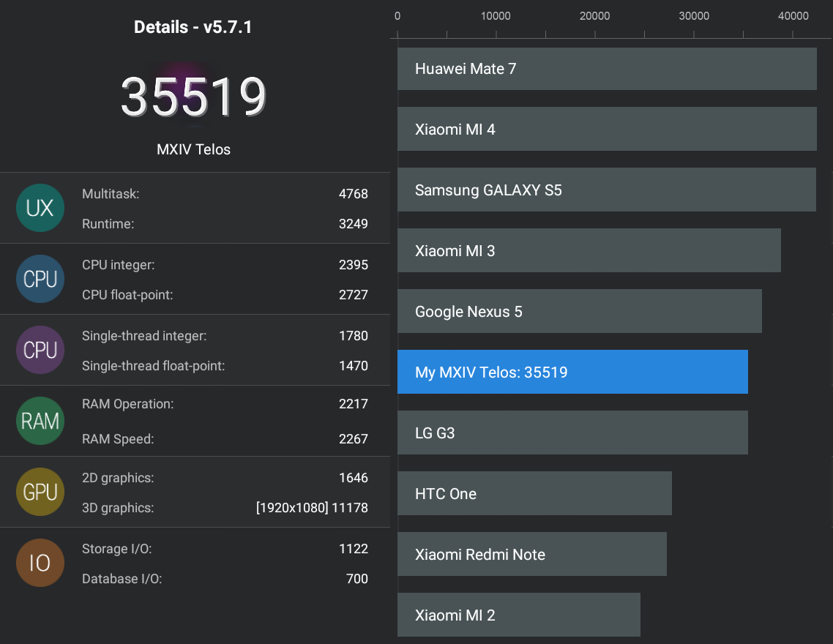Click the Multitask: label
This screenshot has width=833, height=644.
pyautogui.click(x=111, y=194)
